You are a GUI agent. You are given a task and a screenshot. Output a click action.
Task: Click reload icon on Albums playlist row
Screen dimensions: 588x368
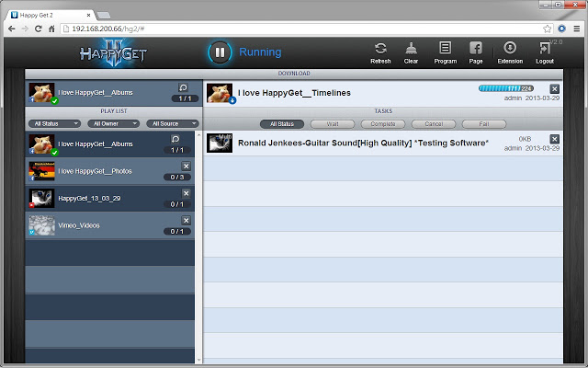tap(175, 139)
